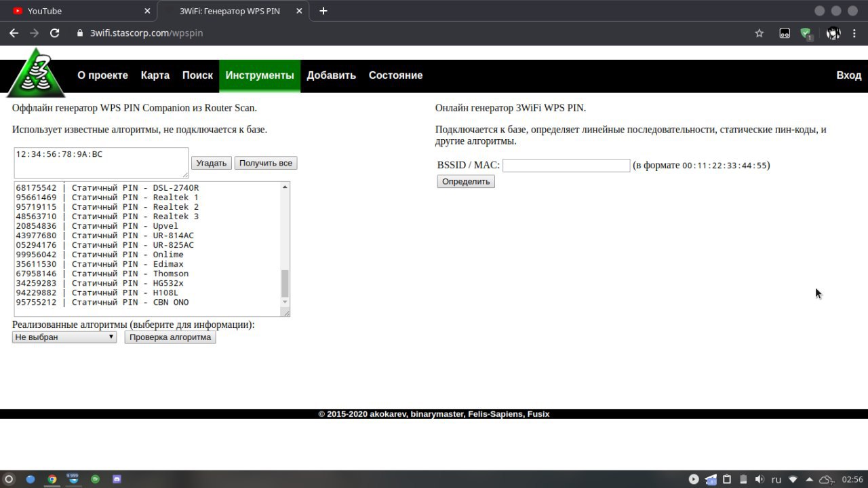Switch to the YouTube tab
Screen dimensions: 868x488
coord(78,11)
